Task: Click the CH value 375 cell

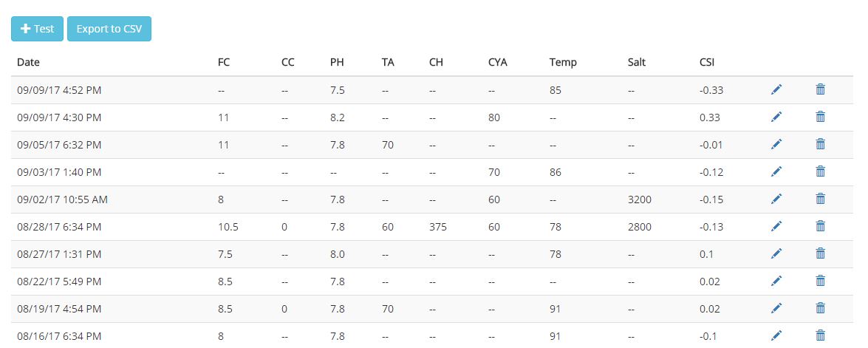Action: [x=437, y=226]
